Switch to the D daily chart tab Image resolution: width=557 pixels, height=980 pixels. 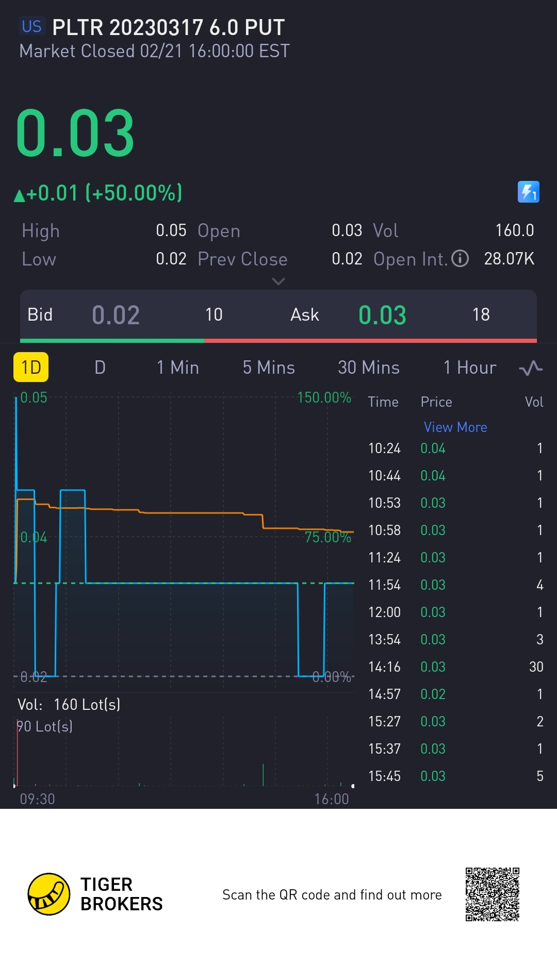100,368
